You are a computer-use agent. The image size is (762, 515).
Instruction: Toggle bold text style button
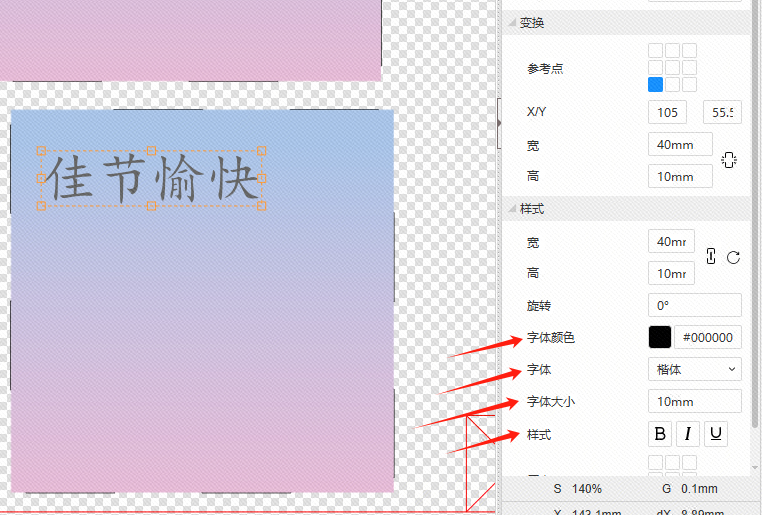pyautogui.click(x=660, y=434)
